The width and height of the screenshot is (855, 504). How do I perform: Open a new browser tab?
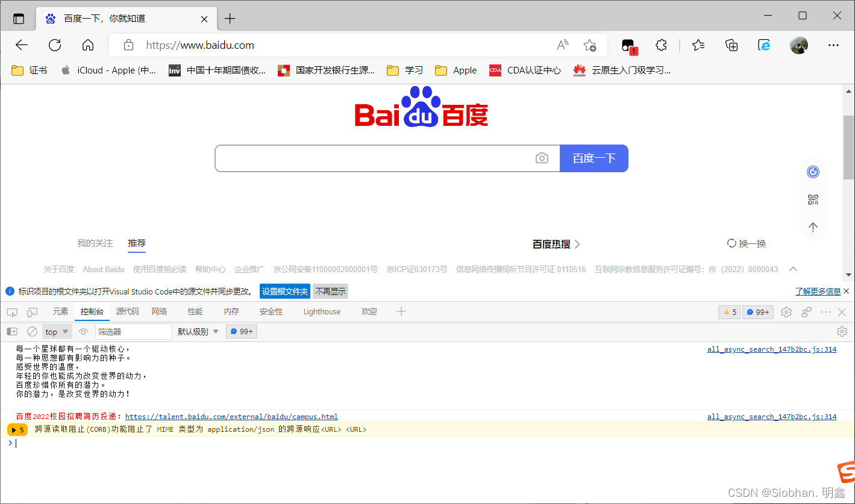[x=230, y=19]
